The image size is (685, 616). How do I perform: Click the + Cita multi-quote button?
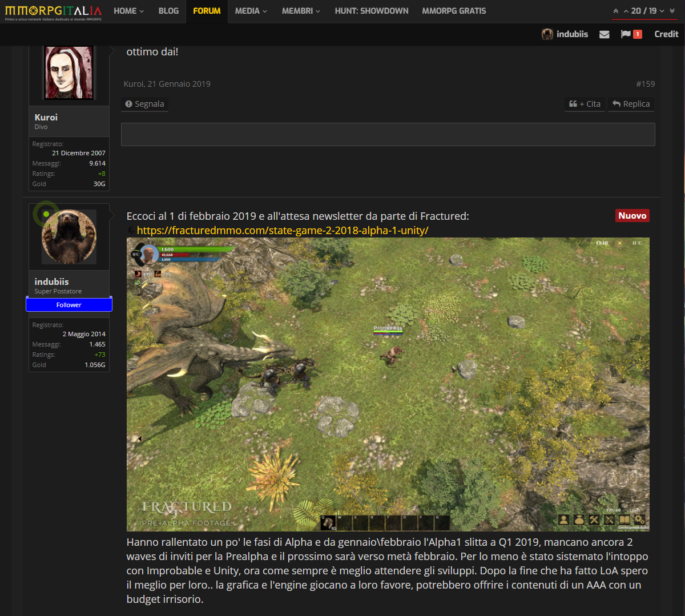point(585,104)
